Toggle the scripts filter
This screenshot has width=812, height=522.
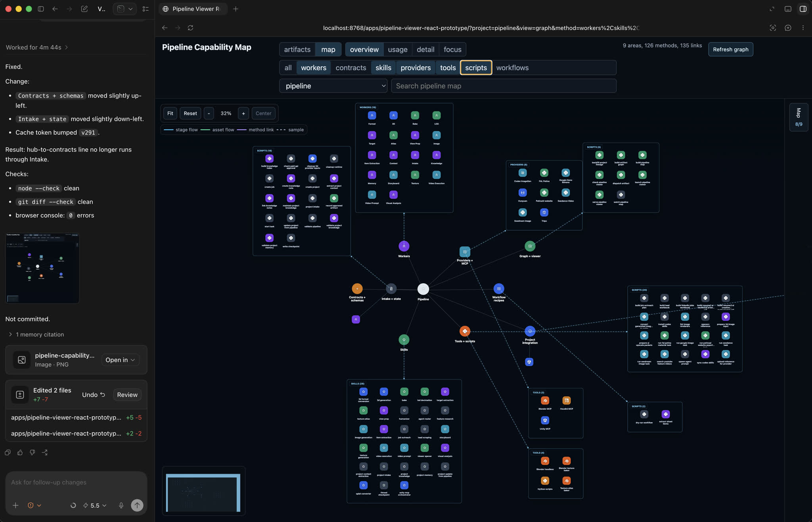click(476, 68)
